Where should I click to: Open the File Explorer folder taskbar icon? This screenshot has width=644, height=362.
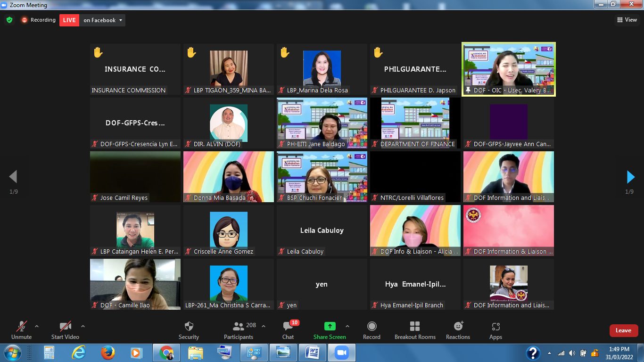[196, 353]
